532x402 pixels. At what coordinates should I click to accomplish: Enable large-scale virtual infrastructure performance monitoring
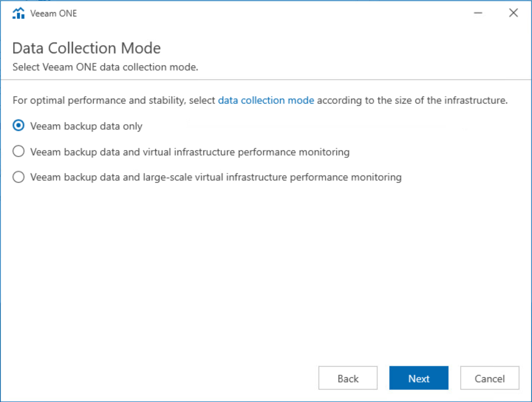coord(18,177)
